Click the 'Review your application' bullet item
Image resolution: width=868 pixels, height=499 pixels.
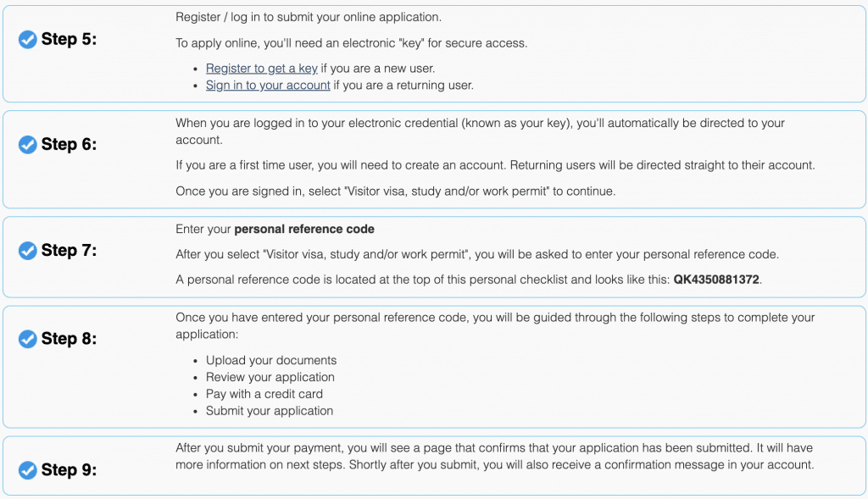click(270, 377)
